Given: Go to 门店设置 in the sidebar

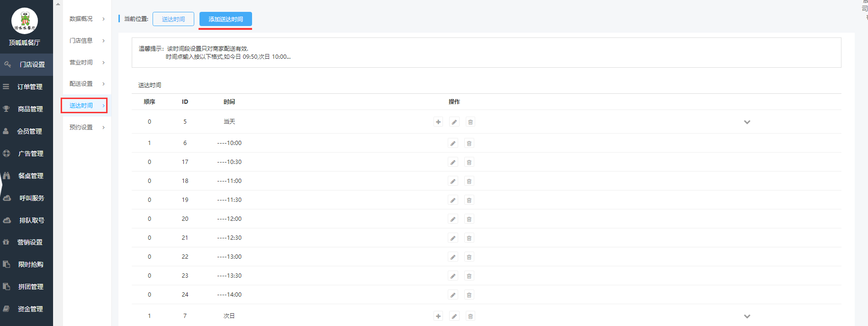Looking at the screenshot, I should [27, 64].
